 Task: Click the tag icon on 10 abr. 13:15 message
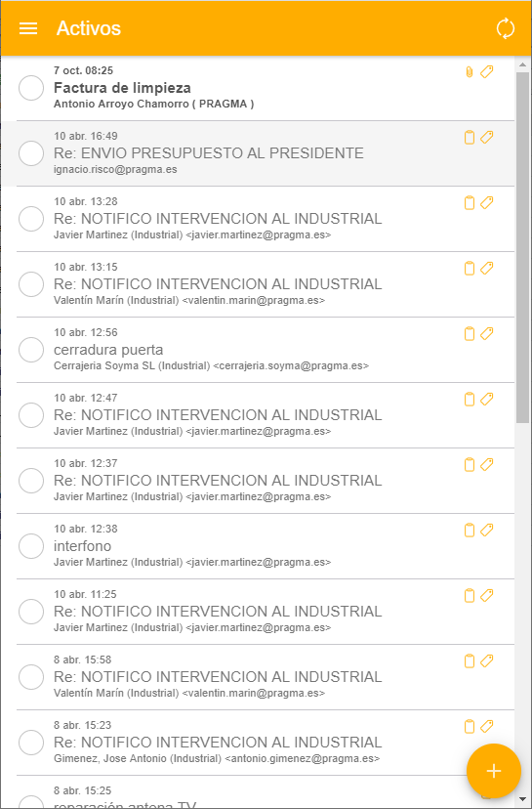point(487,268)
